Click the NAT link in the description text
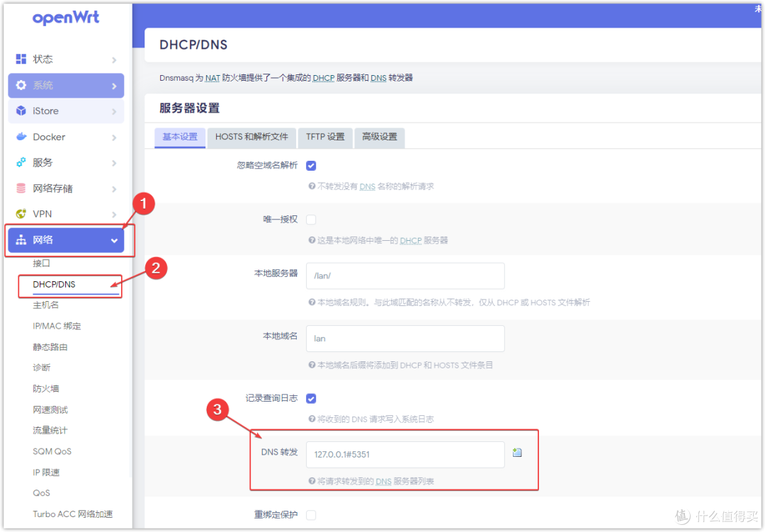Screen dimensions: 765x532 (211, 78)
